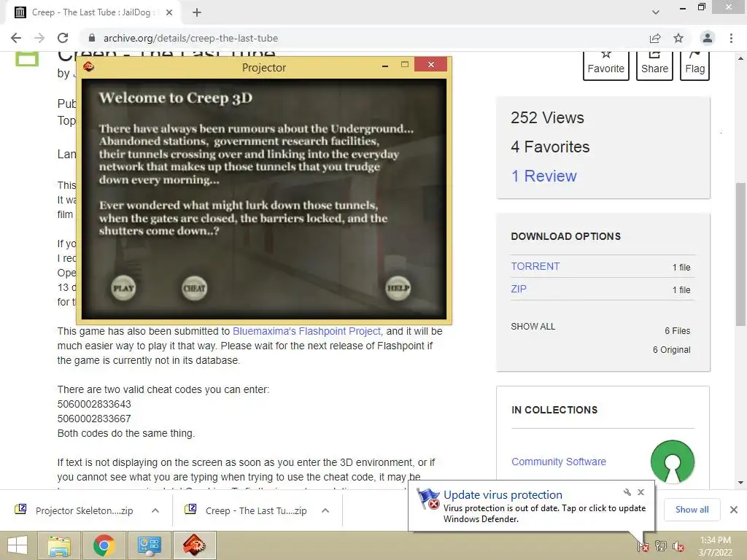The width and height of the screenshot is (747, 560).
Task: Maximize the Projector window
Action: pos(404,64)
